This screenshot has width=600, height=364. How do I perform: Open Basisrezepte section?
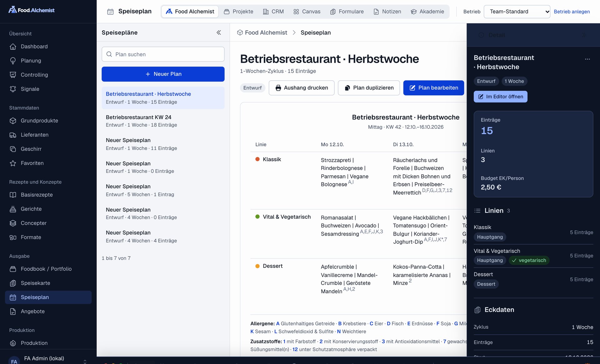tap(48, 195)
